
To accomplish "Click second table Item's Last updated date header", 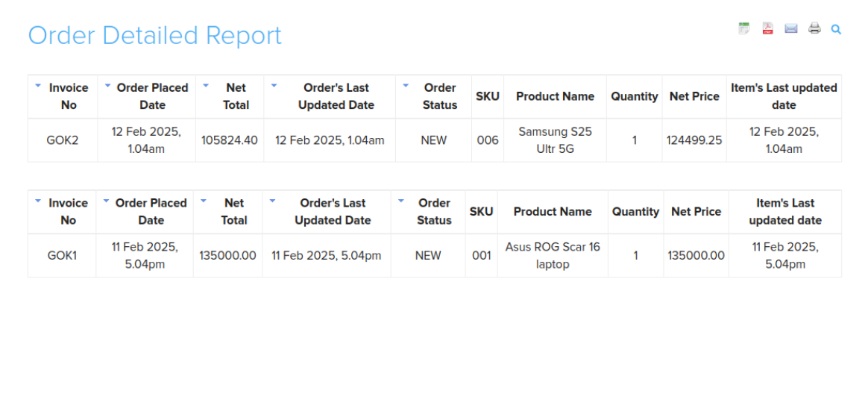I will (x=785, y=211).
